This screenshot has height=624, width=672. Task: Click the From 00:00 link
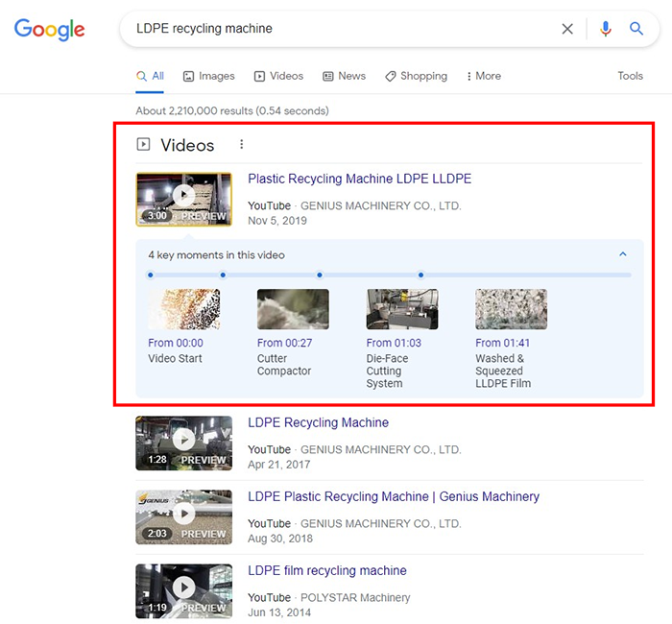(176, 343)
